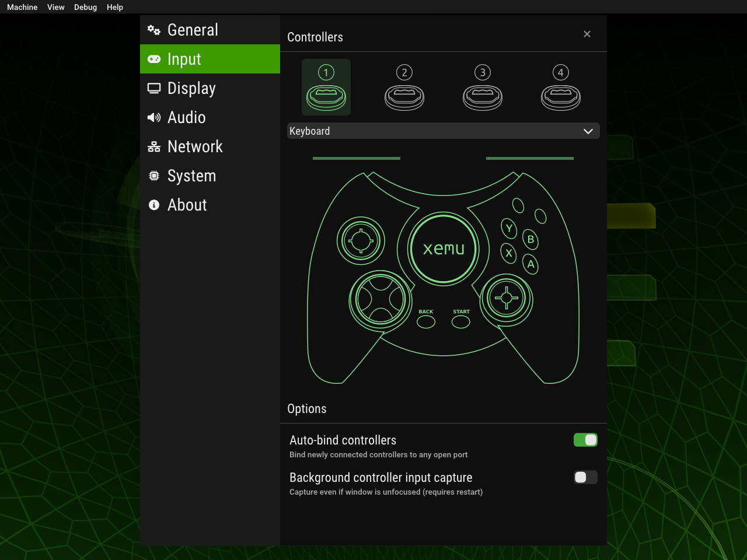Open the Keyboard device dropdown
Image resolution: width=747 pixels, height=560 pixels.
(x=443, y=131)
